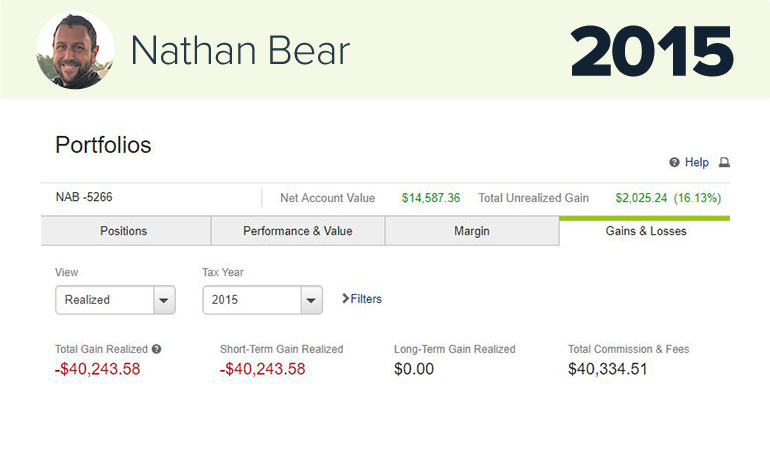The width and height of the screenshot is (770, 461).
Task: Go to the Margin tab
Action: [x=472, y=231]
